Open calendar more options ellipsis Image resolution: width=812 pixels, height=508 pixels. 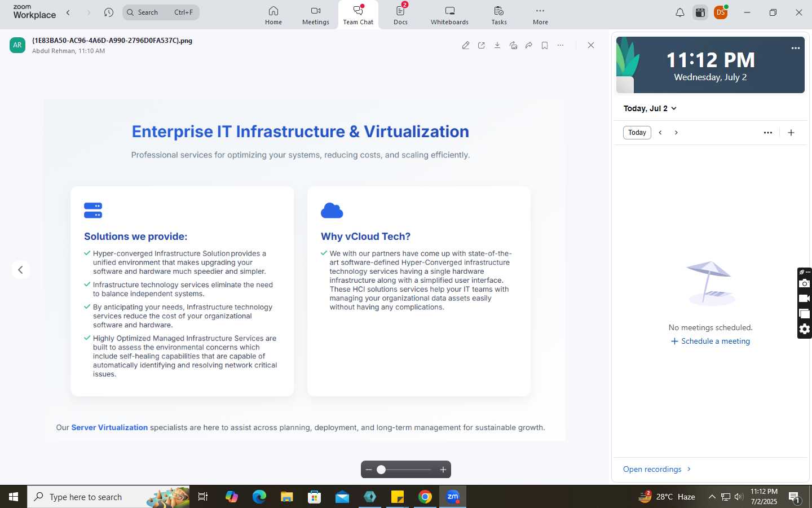click(x=768, y=133)
